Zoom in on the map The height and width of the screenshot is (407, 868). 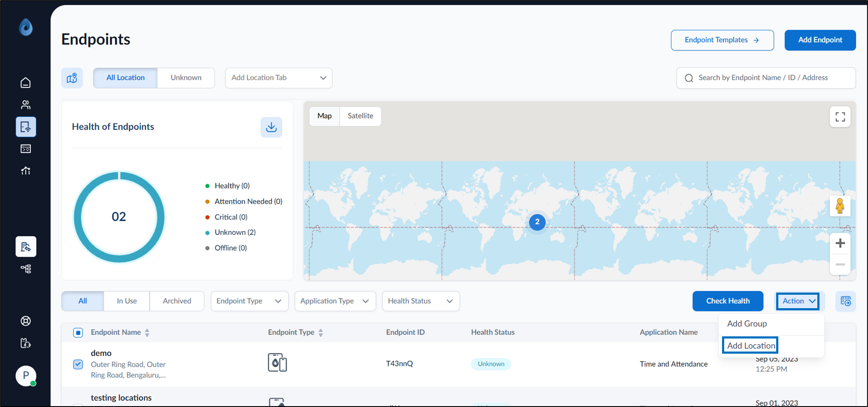click(x=840, y=243)
